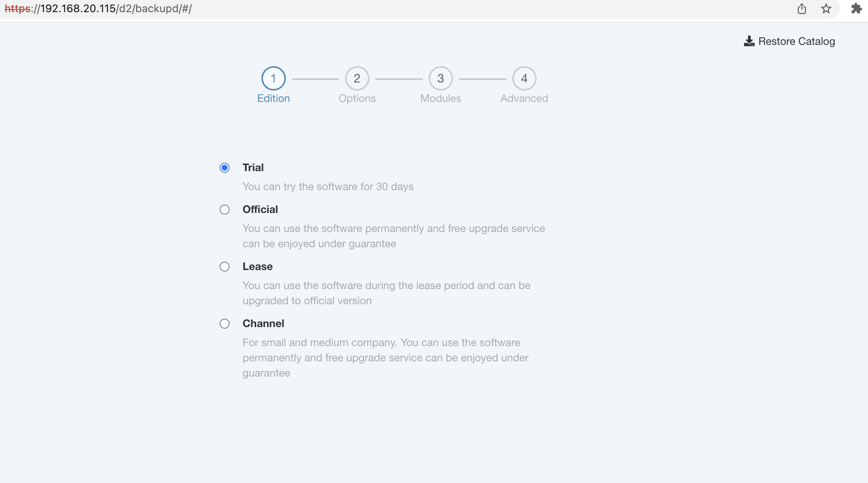Select the Trial radio button
Image resolution: width=868 pixels, height=483 pixels.
coord(225,168)
